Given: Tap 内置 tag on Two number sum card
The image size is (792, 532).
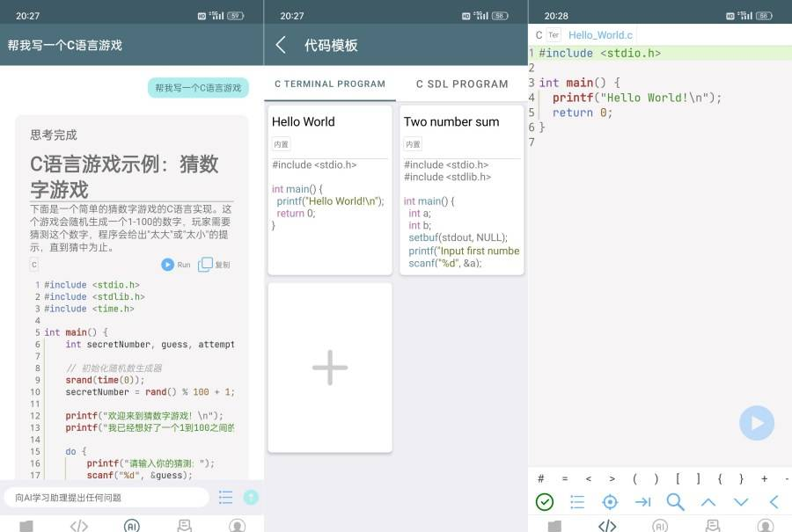Looking at the screenshot, I should click(414, 144).
